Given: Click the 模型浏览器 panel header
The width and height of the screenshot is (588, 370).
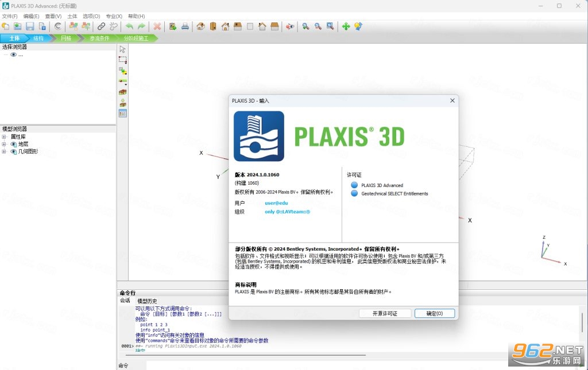Looking at the screenshot, I should click(58, 128).
